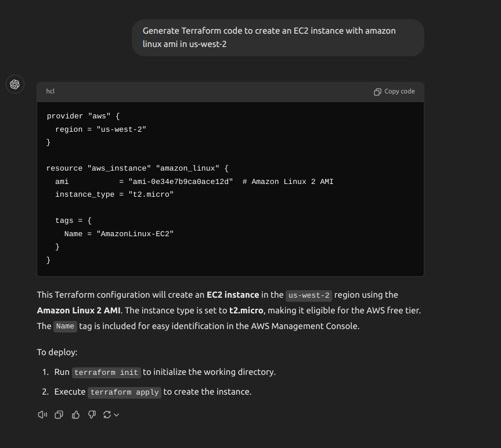Click the regenerate response icon
Image resolution: width=501 pixels, height=448 pixels.
[107, 415]
